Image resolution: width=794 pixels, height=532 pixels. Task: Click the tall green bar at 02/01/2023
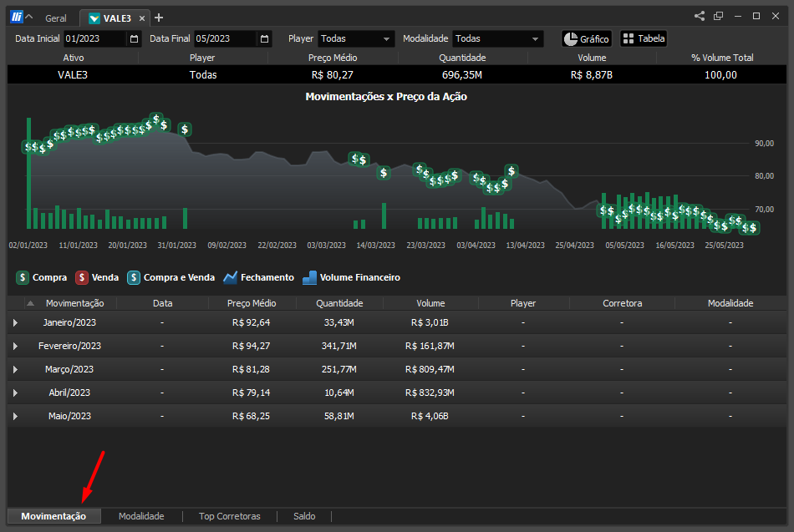point(29,173)
